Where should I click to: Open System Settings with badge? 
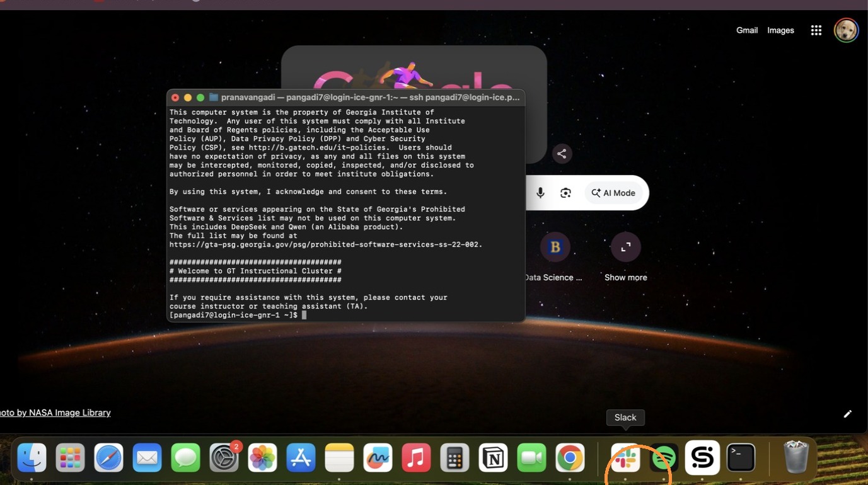point(224,458)
